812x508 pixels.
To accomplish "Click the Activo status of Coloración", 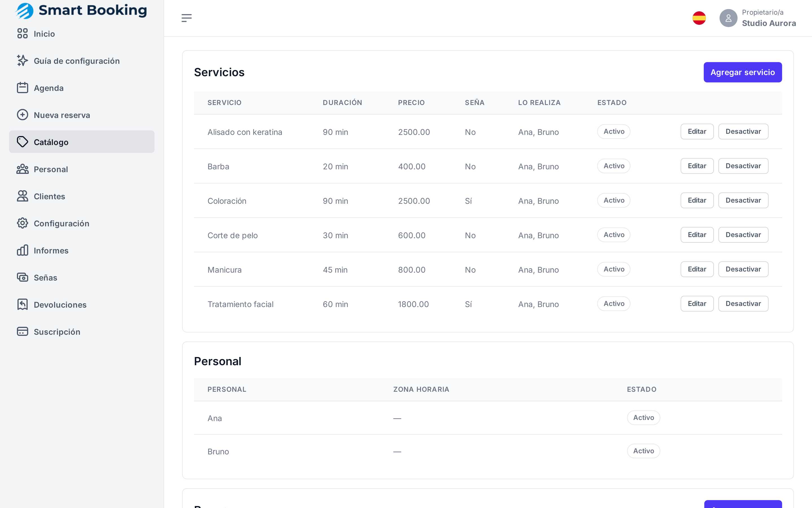I will (614, 200).
